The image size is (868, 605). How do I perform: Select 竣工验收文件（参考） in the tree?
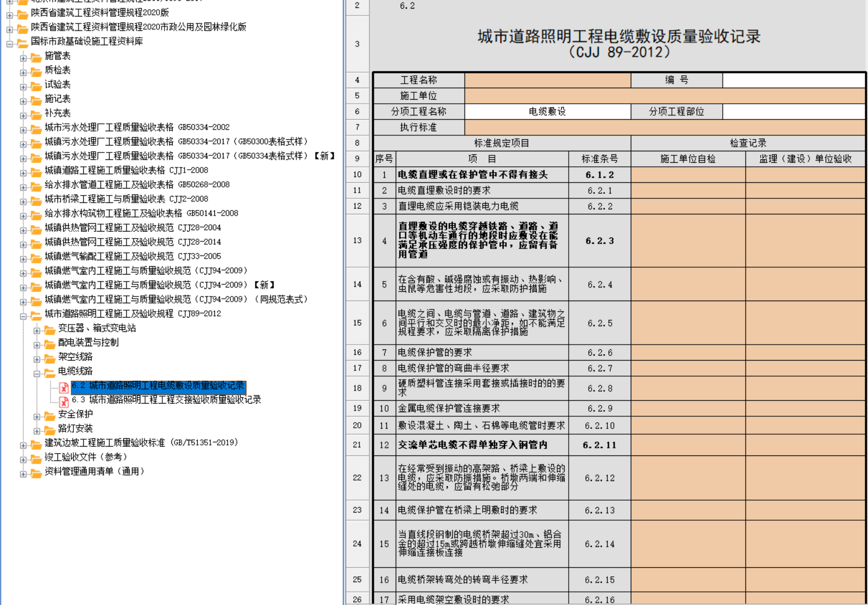point(86,457)
